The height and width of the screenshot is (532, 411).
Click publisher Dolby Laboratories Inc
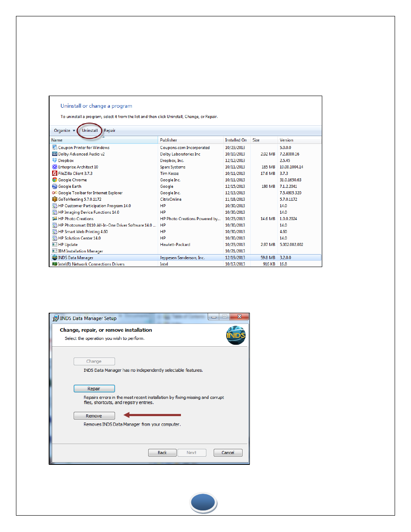180,154
